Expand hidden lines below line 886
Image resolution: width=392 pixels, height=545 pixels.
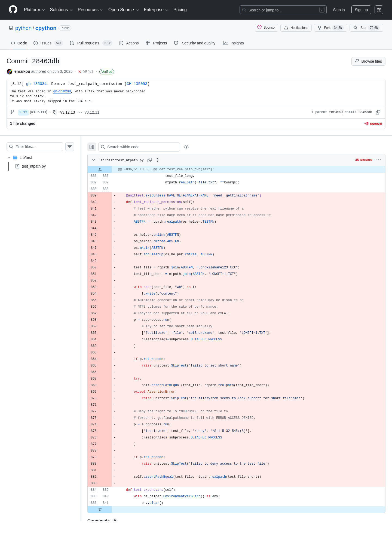100,510
